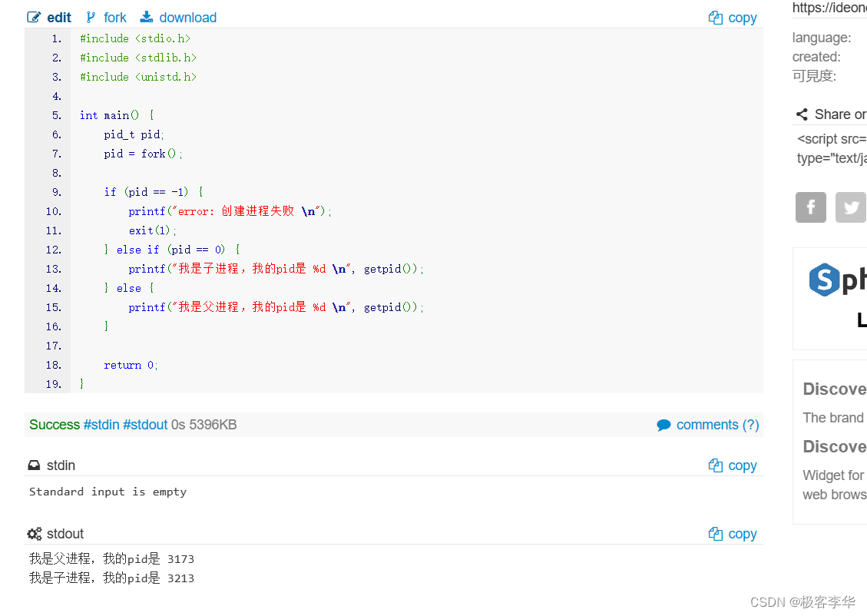The image size is (867, 616).
Task: Follow the #stdin anchor link
Action: click(101, 425)
